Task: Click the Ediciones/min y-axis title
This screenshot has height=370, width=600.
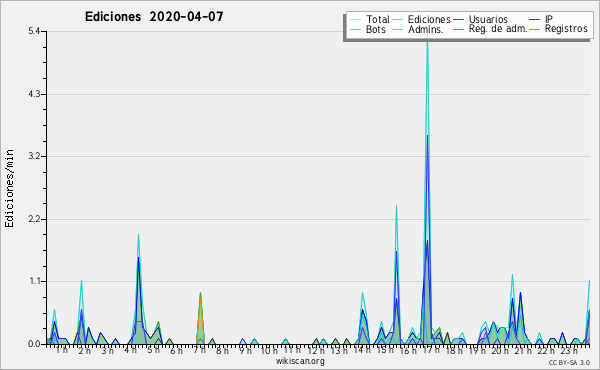Action: [9, 188]
